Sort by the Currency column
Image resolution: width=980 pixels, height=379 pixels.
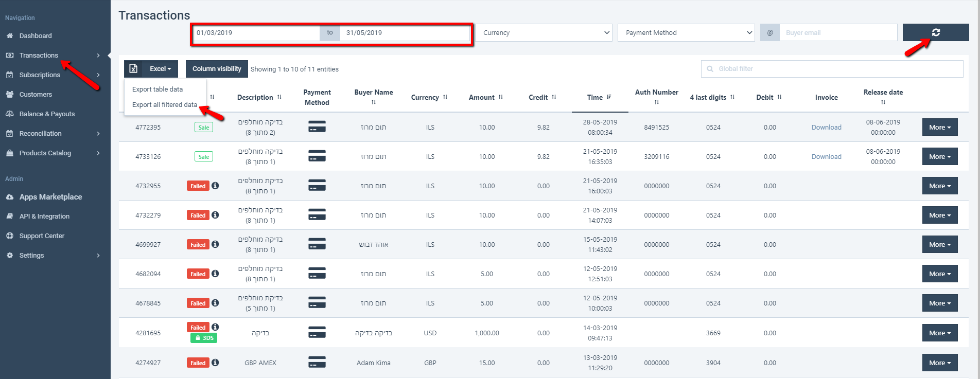point(429,97)
